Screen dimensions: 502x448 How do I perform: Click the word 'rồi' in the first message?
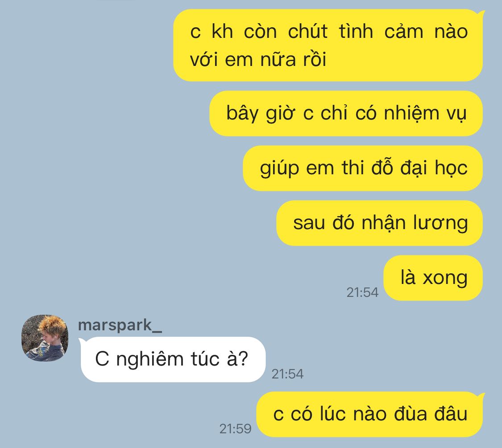(315, 59)
